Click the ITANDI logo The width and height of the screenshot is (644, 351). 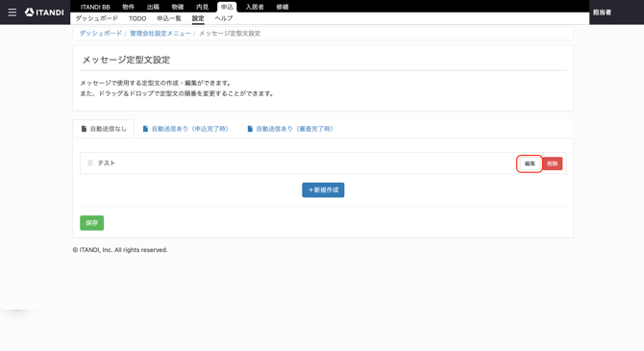coord(44,13)
